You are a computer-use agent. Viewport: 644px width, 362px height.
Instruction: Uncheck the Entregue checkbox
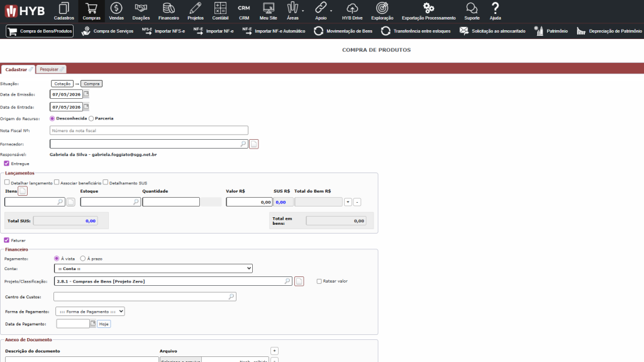pyautogui.click(x=6, y=163)
